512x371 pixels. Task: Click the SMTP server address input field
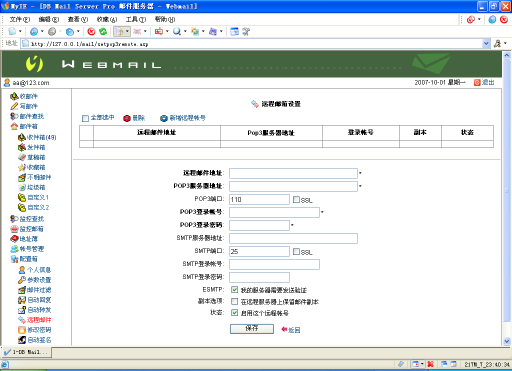[293, 238]
